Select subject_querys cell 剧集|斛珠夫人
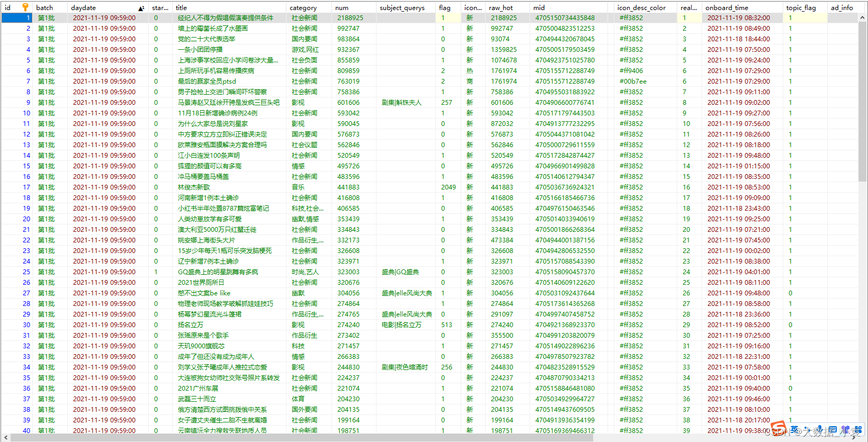868x442 pixels. point(401,103)
